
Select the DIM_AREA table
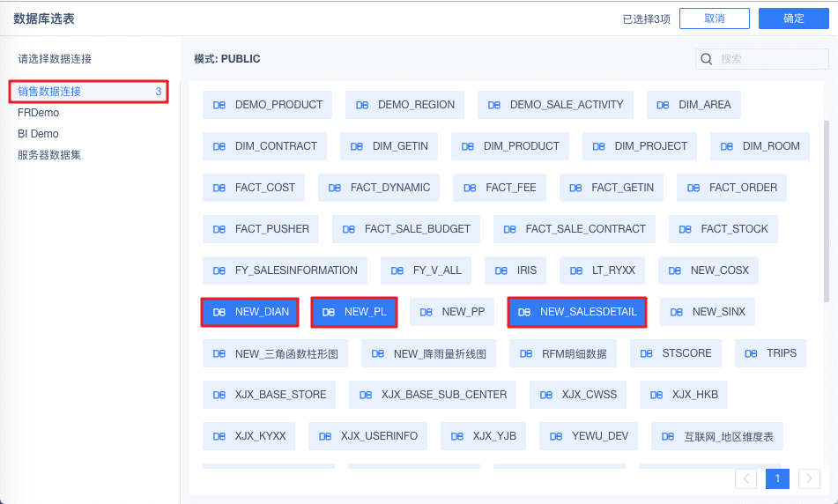[x=693, y=105]
